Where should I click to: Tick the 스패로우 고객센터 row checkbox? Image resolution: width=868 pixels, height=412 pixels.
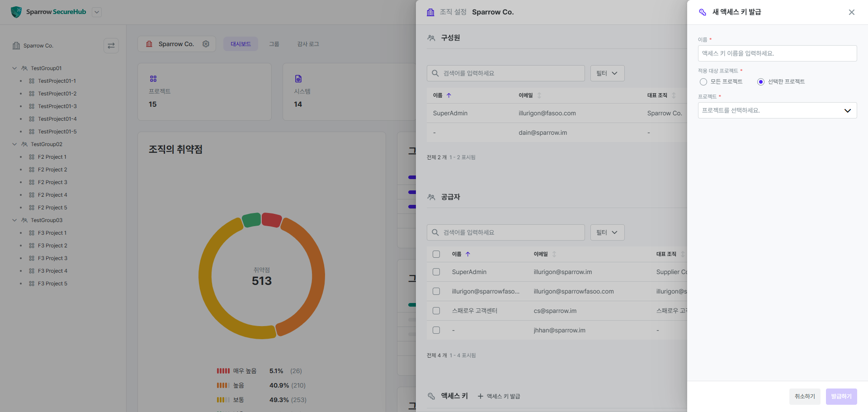[x=436, y=311]
